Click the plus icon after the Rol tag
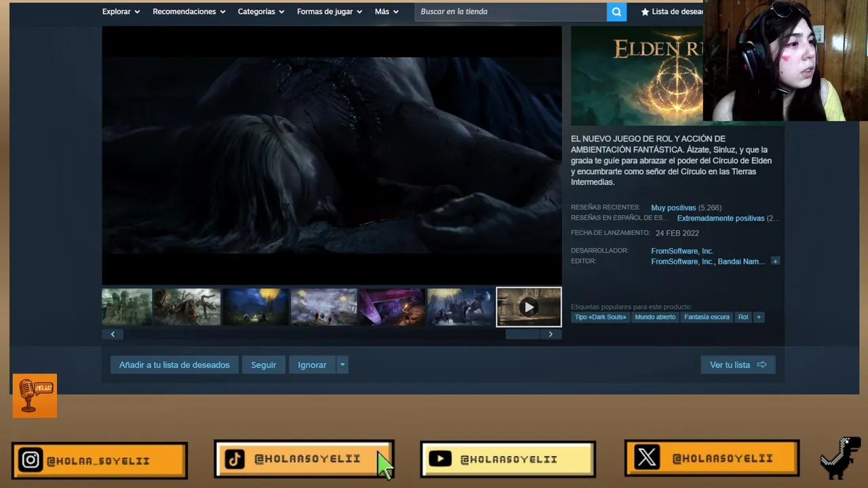This screenshot has width=868, height=488. [x=759, y=317]
